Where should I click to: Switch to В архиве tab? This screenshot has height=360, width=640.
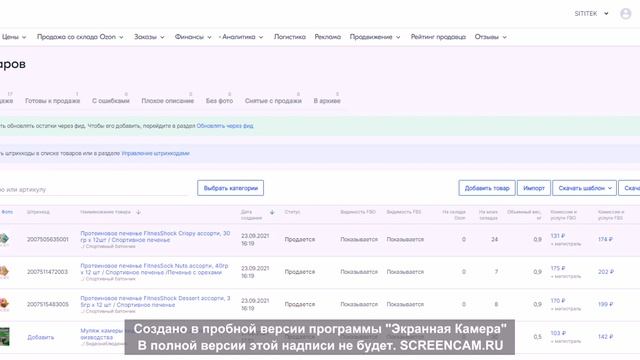[x=327, y=100]
